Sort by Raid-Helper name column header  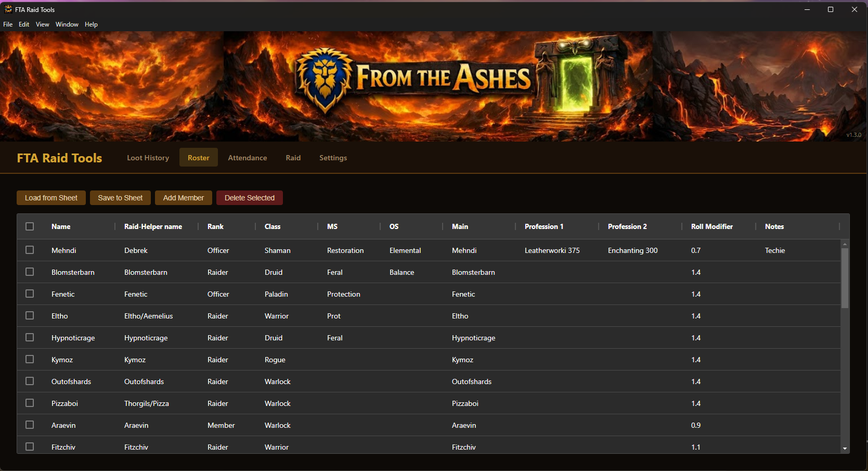point(153,226)
